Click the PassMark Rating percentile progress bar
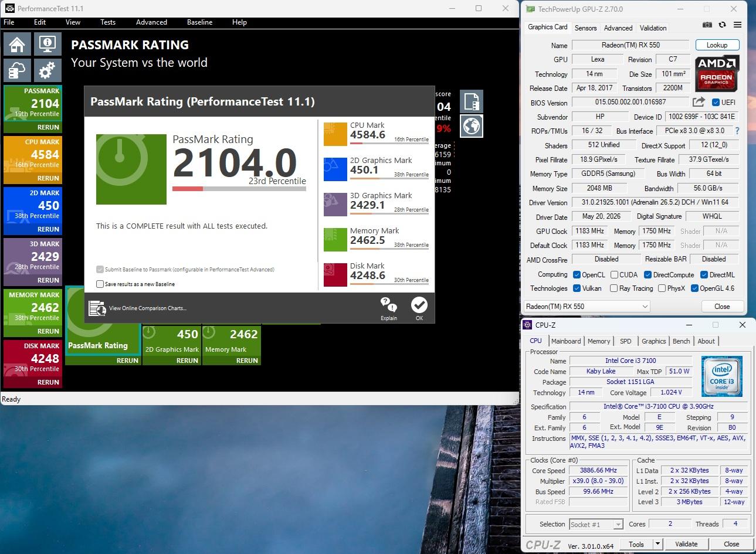This screenshot has height=554, width=756. 239,189
